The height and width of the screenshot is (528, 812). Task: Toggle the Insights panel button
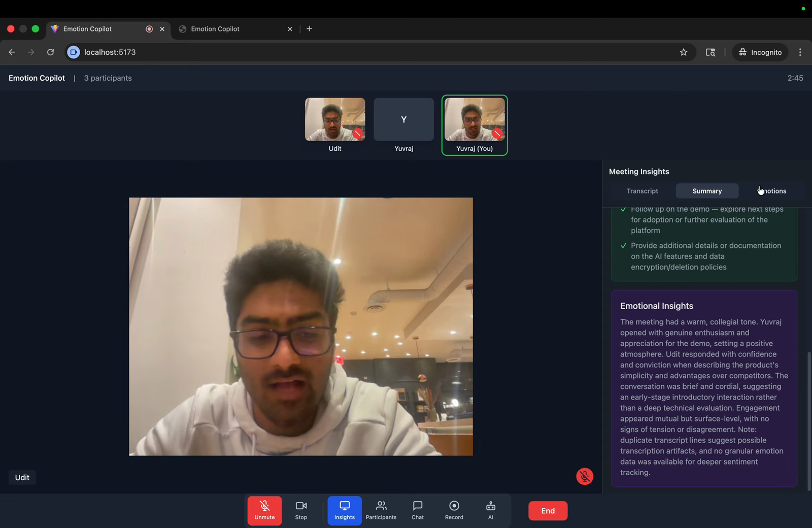pos(345,510)
